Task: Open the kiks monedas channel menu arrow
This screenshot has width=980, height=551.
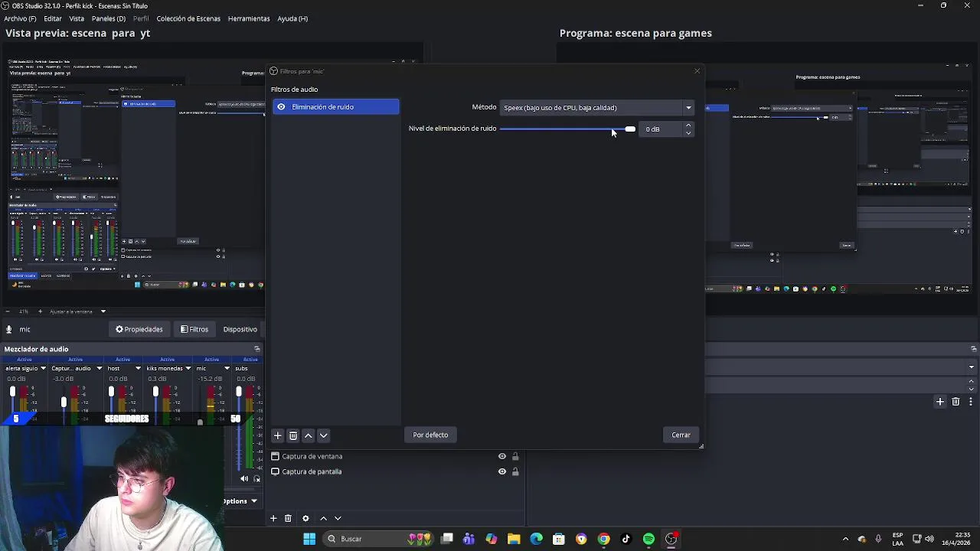Action: [188, 369]
